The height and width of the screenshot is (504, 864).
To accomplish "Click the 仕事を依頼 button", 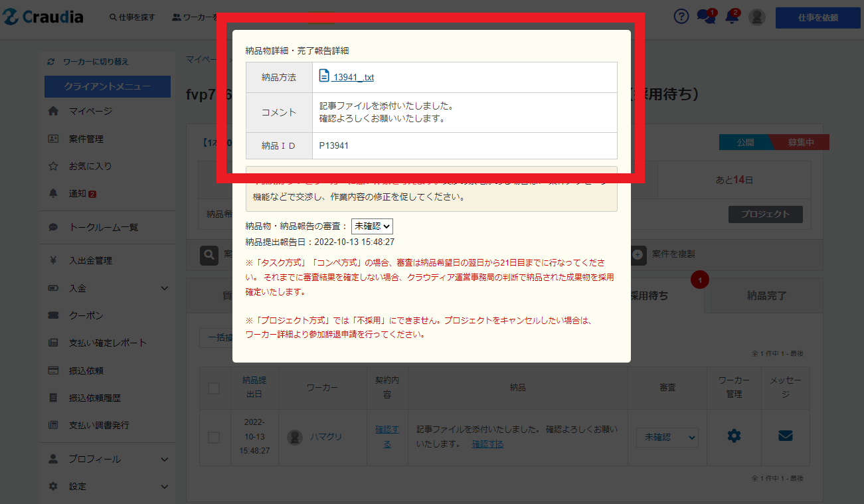I will click(818, 18).
